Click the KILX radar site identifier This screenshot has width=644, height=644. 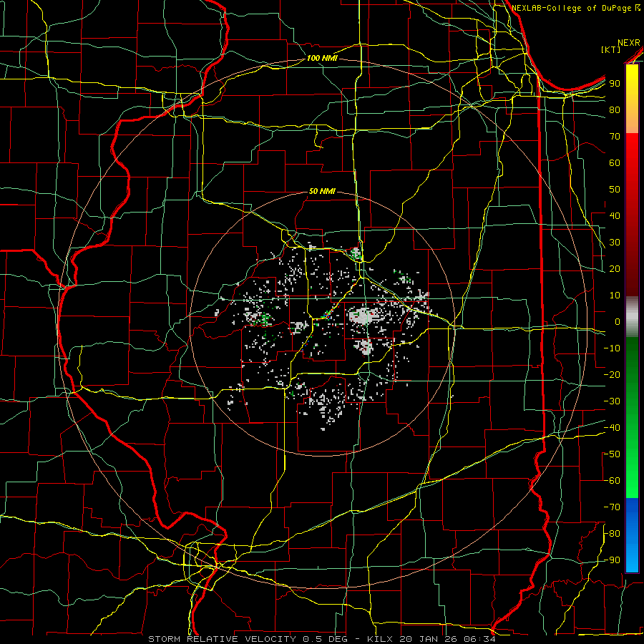(x=381, y=639)
